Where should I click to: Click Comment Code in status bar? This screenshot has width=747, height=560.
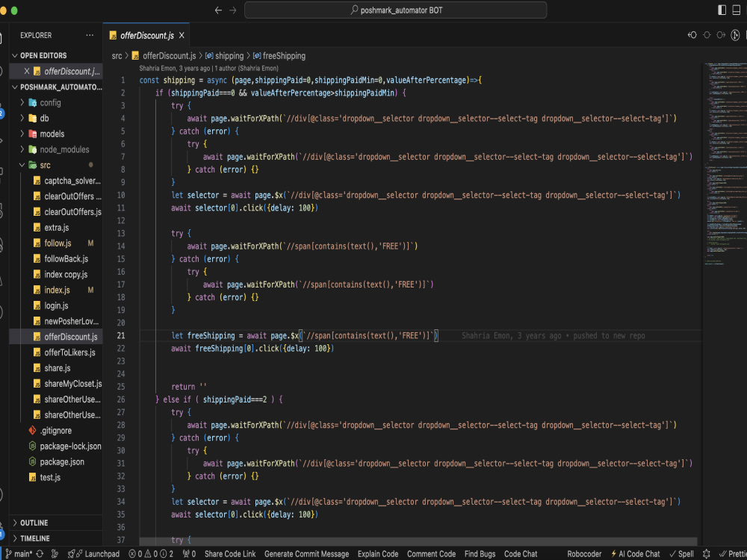(431, 554)
